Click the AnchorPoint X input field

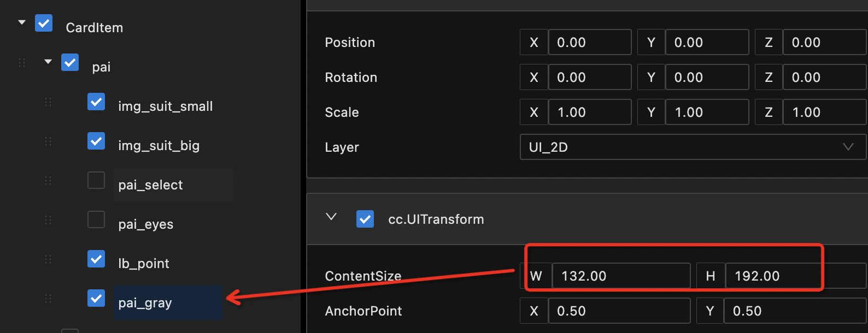[x=619, y=311]
